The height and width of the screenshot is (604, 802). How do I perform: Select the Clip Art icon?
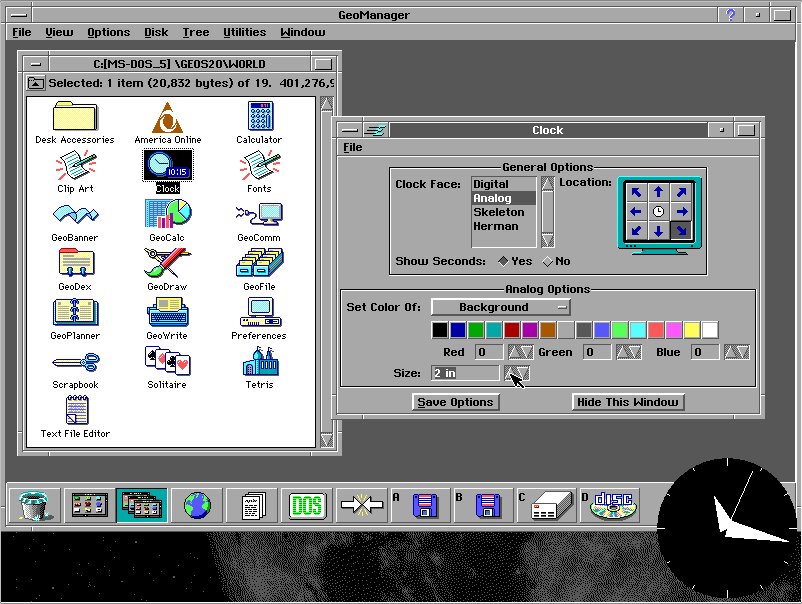click(x=75, y=171)
